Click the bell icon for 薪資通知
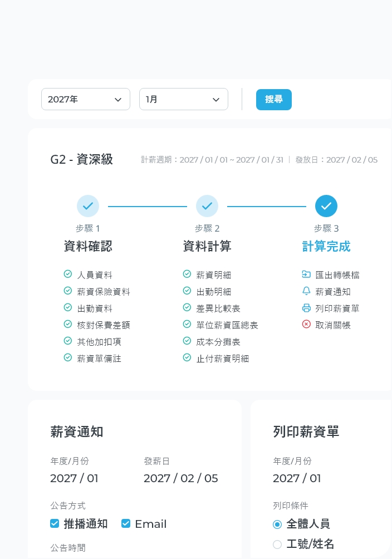 point(306,291)
